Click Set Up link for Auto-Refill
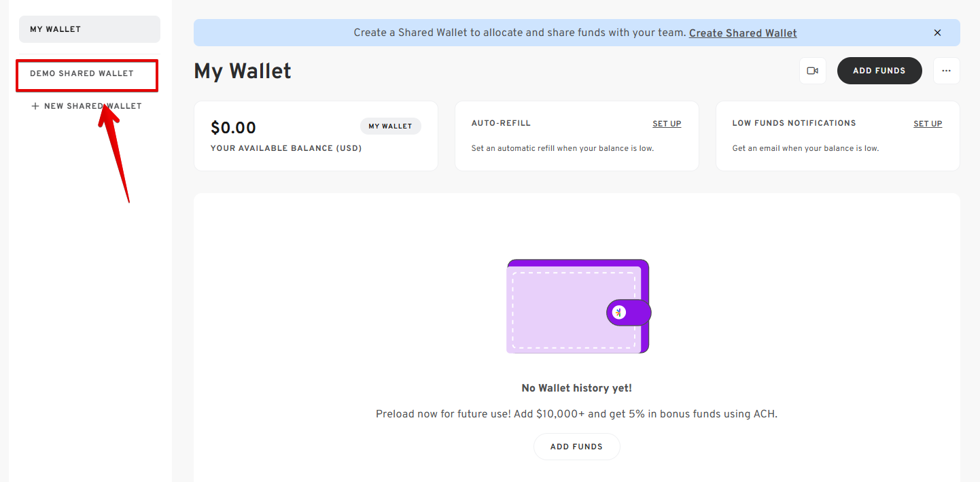 point(667,124)
